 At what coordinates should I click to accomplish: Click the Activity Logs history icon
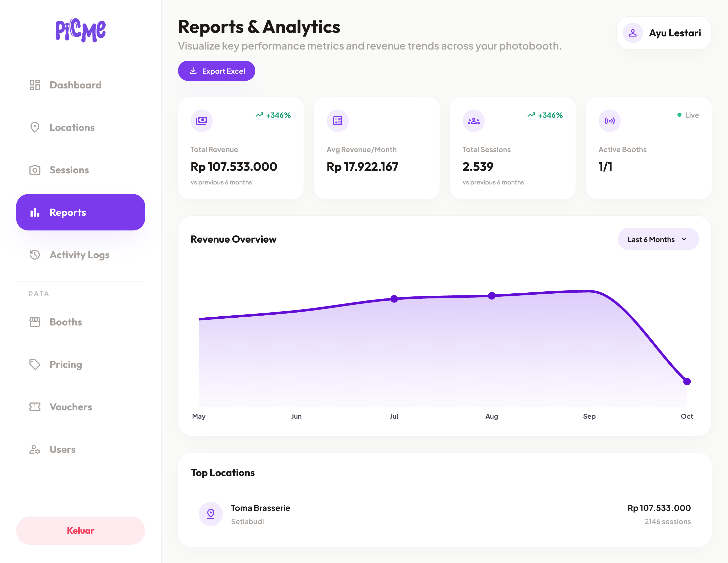pos(35,255)
